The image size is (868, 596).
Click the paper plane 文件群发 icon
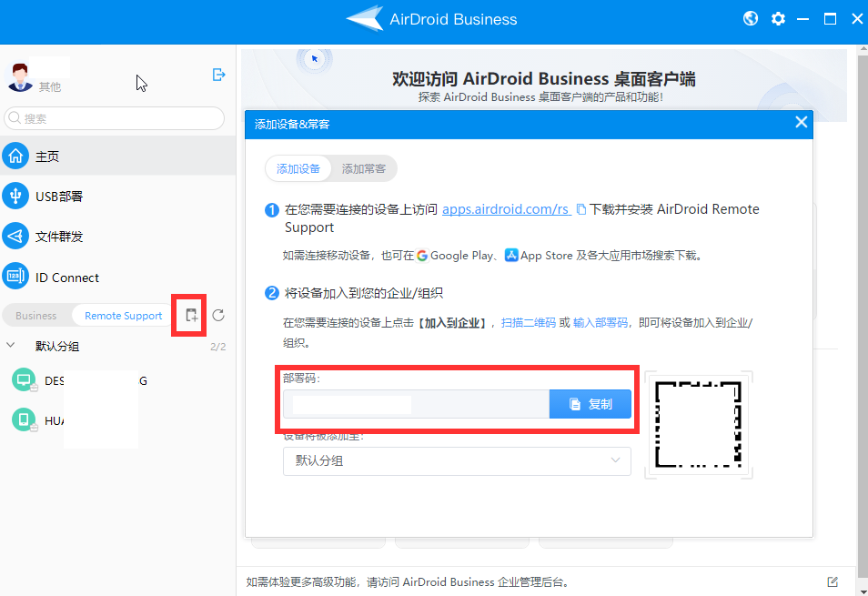[x=15, y=237]
